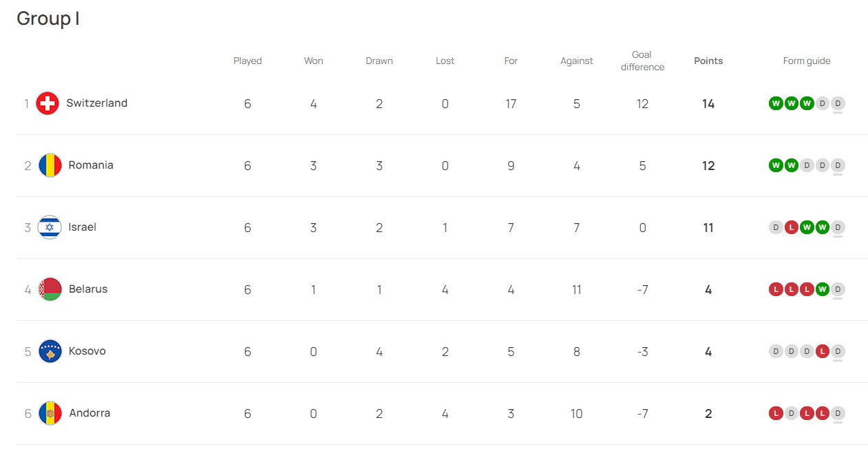Click the Belarus flag icon
The width and height of the screenshot is (868, 449).
pyautogui.click(x=50, y=289)
